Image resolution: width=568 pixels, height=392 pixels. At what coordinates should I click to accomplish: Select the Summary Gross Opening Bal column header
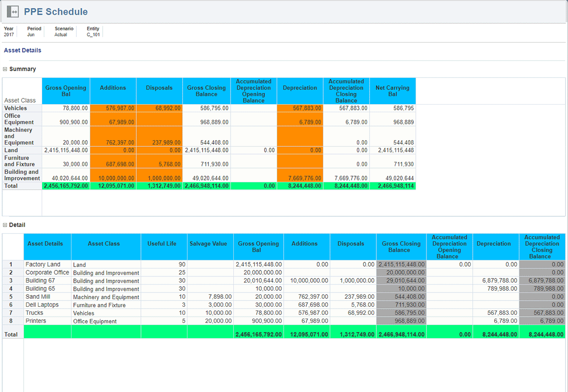66,91
